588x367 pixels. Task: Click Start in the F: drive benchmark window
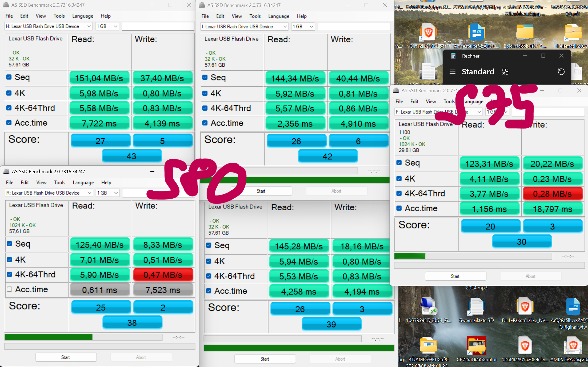[455, 276]
